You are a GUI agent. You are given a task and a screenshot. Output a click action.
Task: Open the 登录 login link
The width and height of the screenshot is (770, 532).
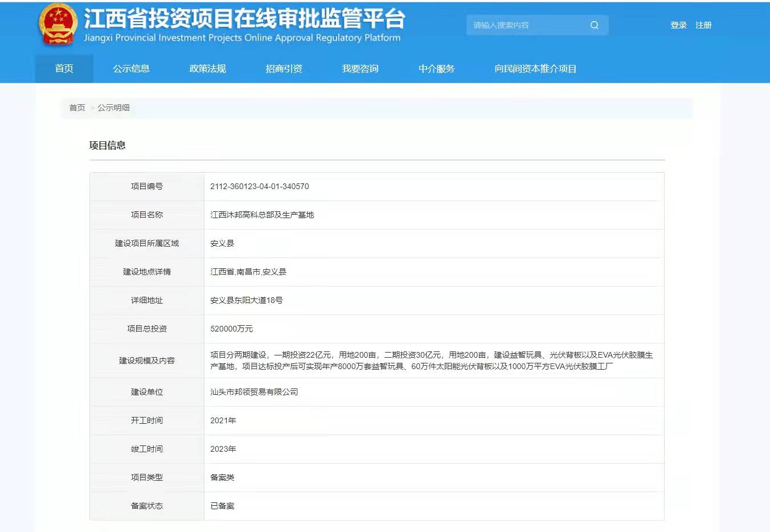pos(678,25)
